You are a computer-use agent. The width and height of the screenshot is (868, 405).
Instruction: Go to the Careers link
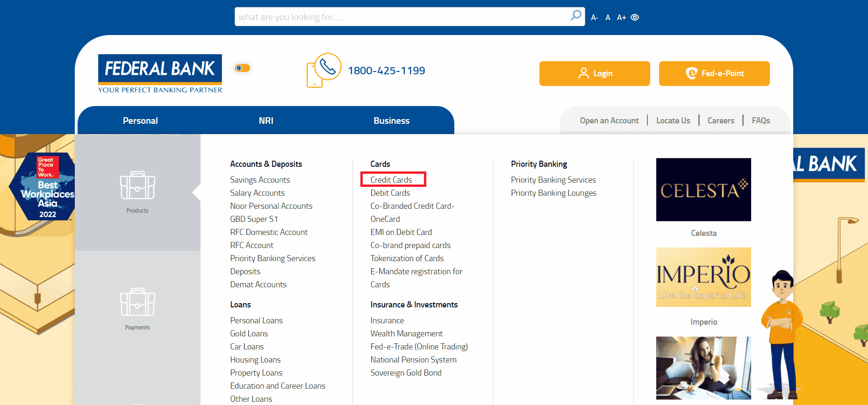click(x=721, y=121)
